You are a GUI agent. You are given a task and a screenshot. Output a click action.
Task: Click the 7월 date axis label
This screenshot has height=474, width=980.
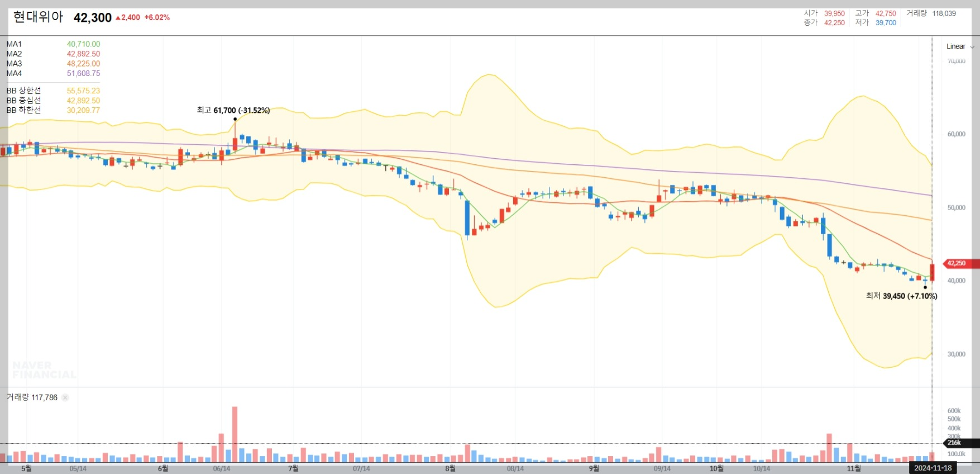pyautogui.click(x=293, y=468)
